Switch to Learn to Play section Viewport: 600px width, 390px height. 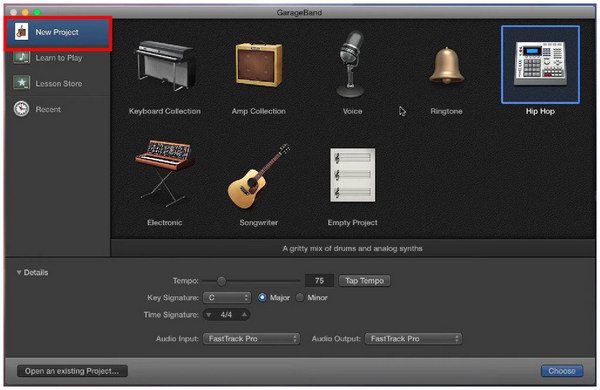coord(58,58)
